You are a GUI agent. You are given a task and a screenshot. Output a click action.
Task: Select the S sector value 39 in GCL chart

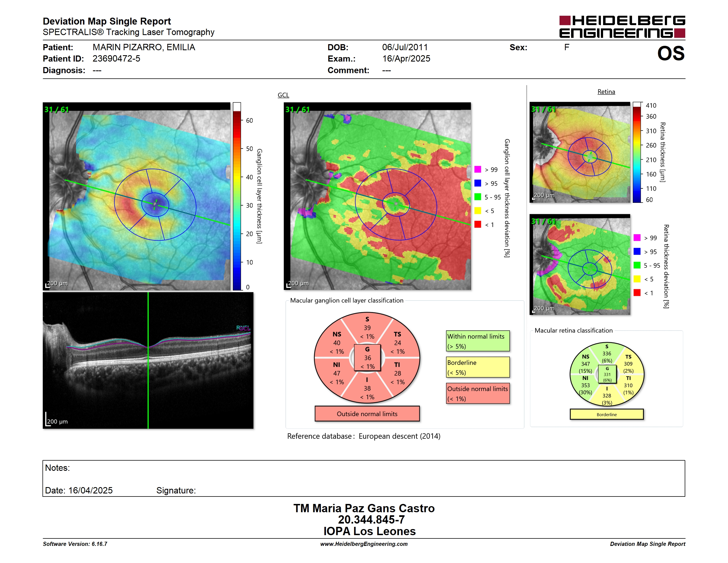367,328
